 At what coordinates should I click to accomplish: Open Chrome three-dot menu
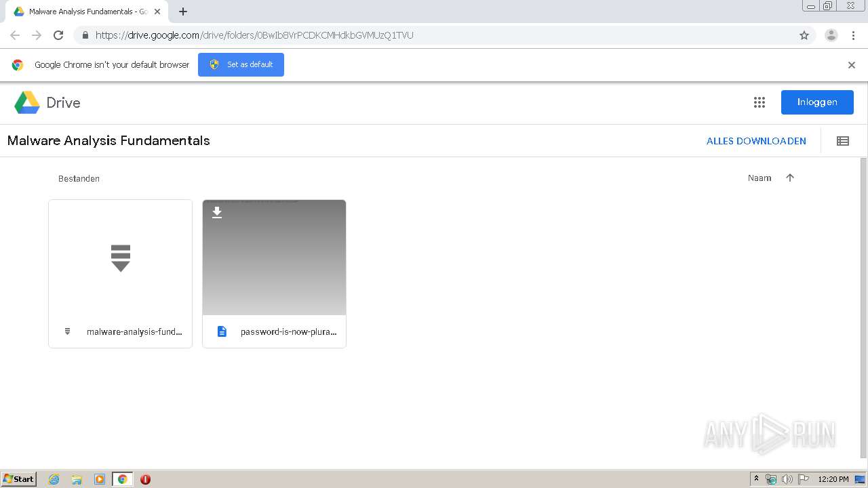(853, 35)
